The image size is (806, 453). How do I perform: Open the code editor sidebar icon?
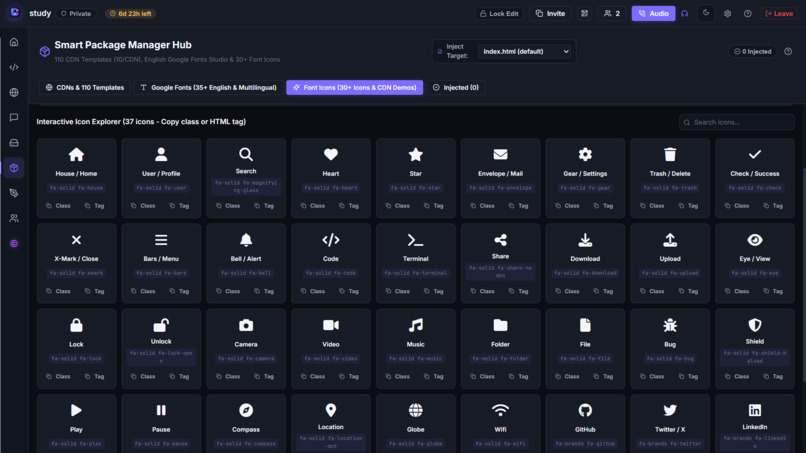coord(14,67)
